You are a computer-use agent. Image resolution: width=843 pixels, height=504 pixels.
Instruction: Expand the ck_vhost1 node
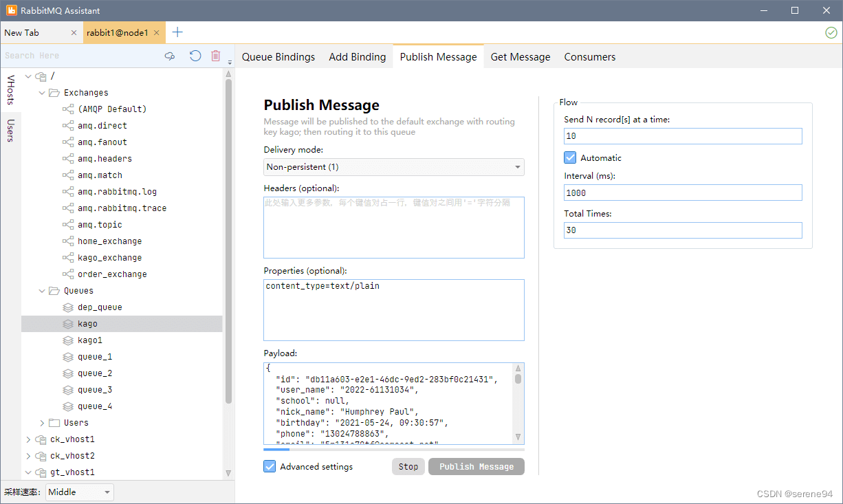click(28, 439)
